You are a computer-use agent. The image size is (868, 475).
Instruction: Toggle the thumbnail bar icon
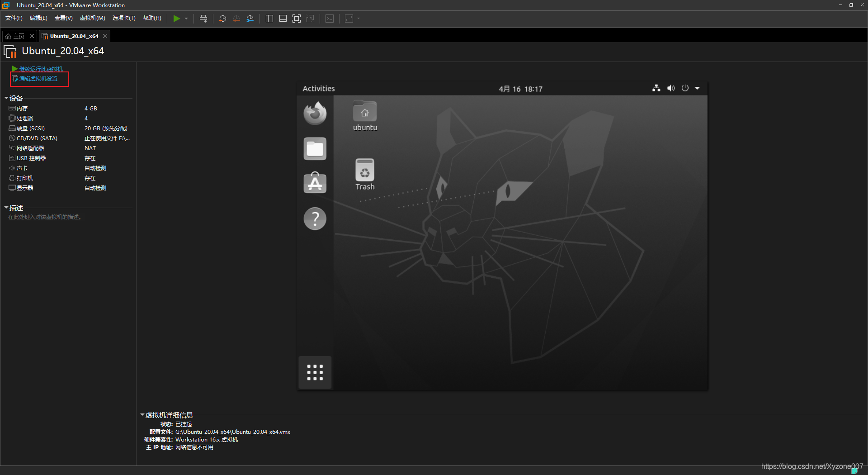pos(283,19)
